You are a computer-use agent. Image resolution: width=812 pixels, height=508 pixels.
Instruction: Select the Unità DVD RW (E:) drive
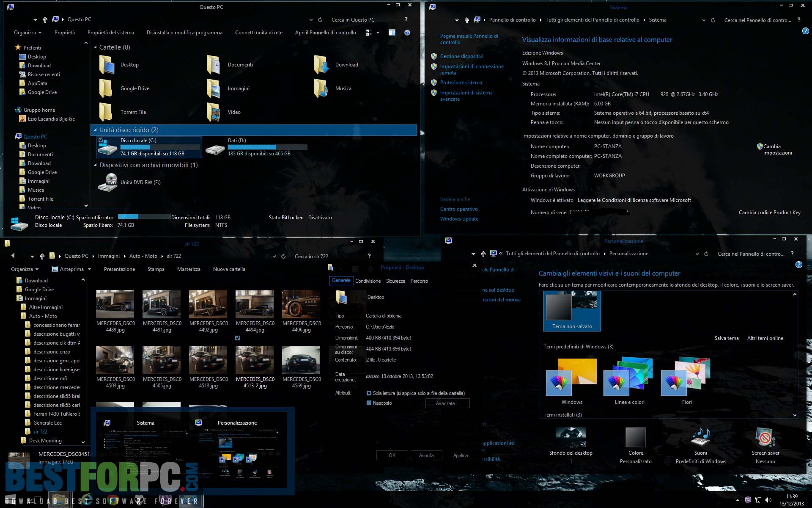pos(129,182)
